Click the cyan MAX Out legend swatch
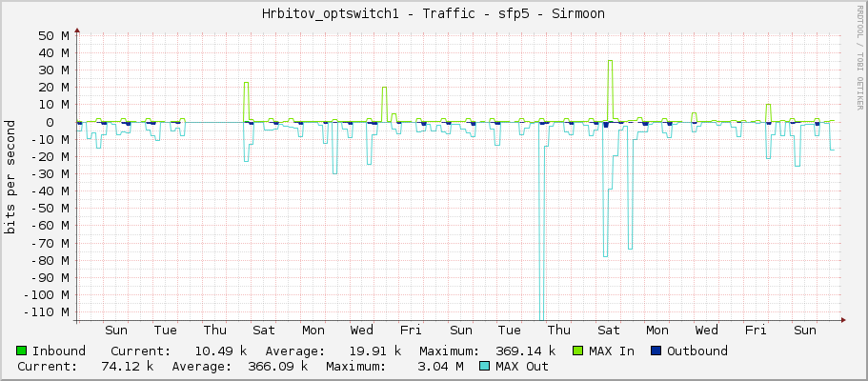 pos(485,366)
